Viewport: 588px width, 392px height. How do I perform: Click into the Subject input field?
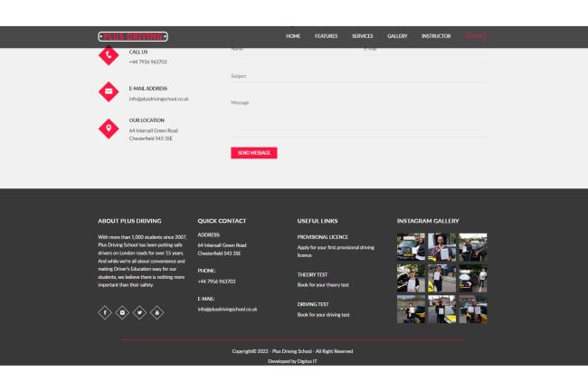click(x=358, y=76)
